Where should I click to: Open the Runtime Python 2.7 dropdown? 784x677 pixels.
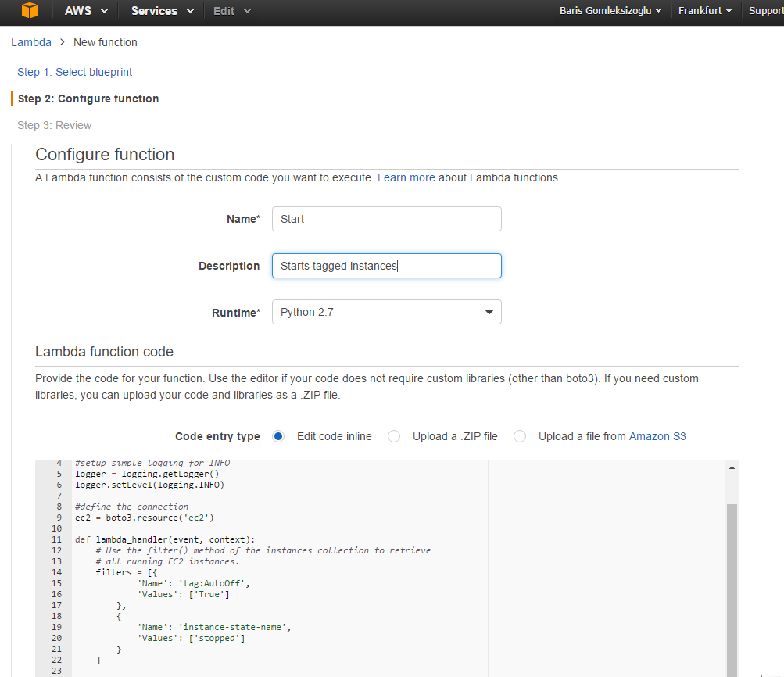pos(386,312)
